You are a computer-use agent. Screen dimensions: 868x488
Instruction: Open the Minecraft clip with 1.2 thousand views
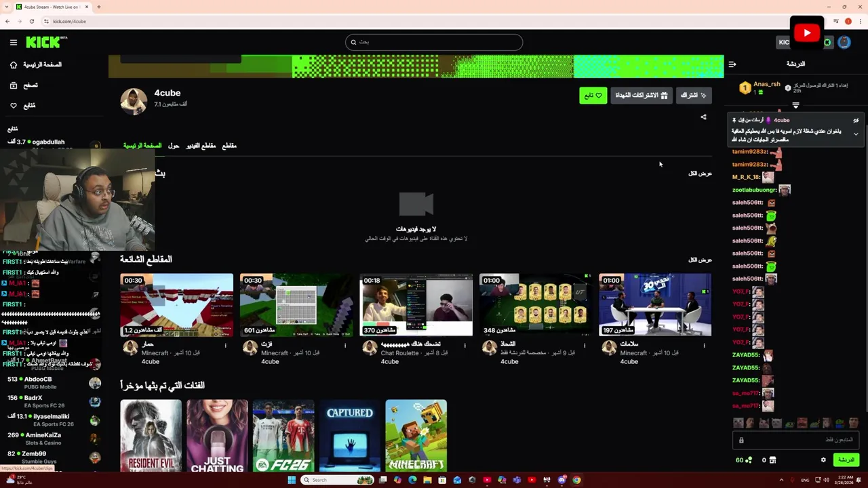tap(176, 305)
